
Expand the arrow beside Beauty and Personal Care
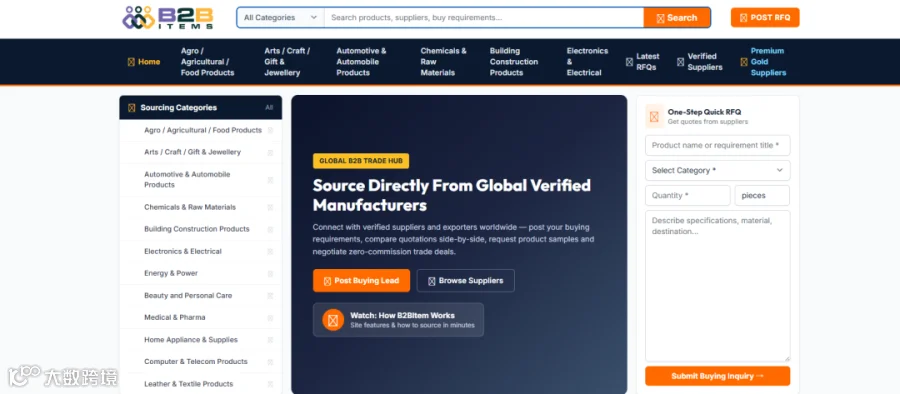click(x=270, y=296)
